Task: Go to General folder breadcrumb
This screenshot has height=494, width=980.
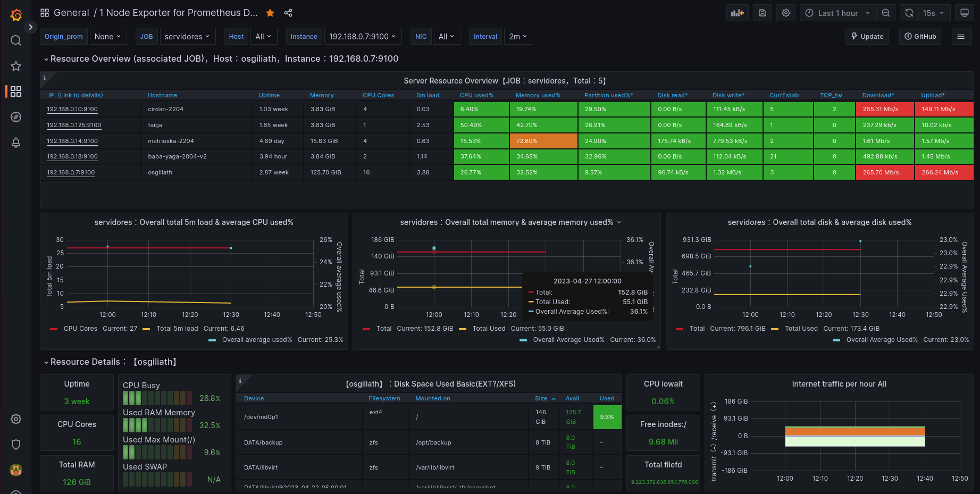Action: click(71, 13)
